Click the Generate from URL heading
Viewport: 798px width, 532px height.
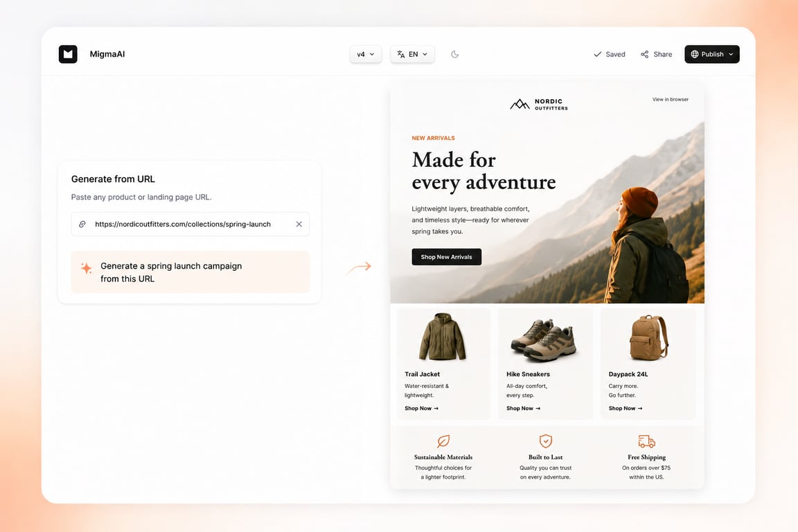pos(113,179)
